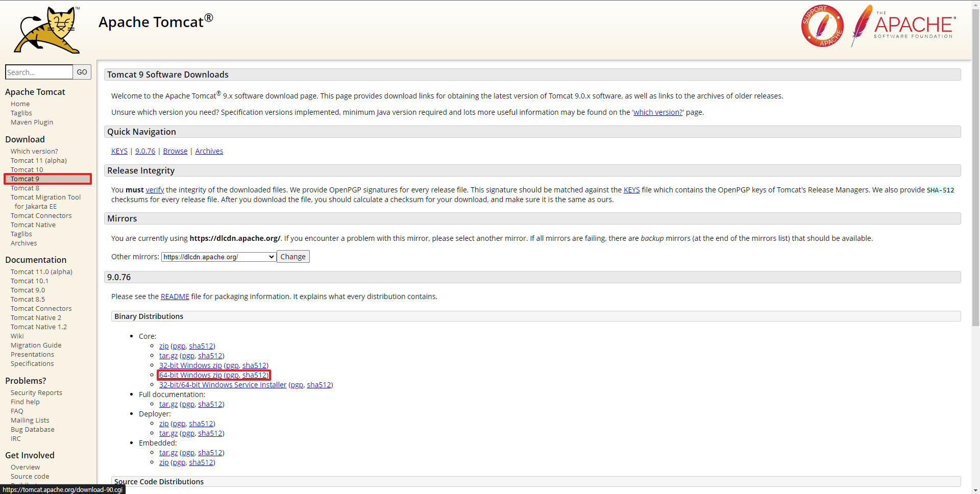Click scrollbar down arrow
The height and width of the screenshot is (494, 980).
[x=975, y=490]
